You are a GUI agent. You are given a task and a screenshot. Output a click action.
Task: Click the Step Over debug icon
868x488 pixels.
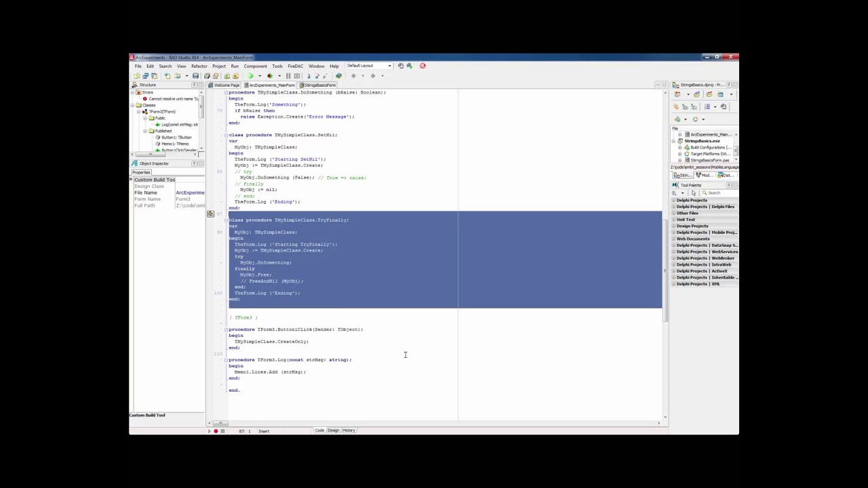click(x=317, y=76)
